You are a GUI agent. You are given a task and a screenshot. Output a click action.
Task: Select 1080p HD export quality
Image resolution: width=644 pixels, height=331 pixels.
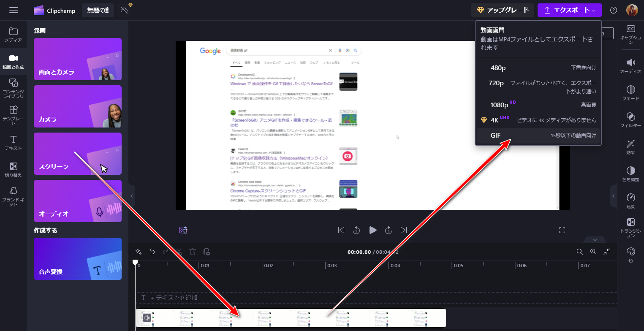pyautogui.click(x=538, y=105)
